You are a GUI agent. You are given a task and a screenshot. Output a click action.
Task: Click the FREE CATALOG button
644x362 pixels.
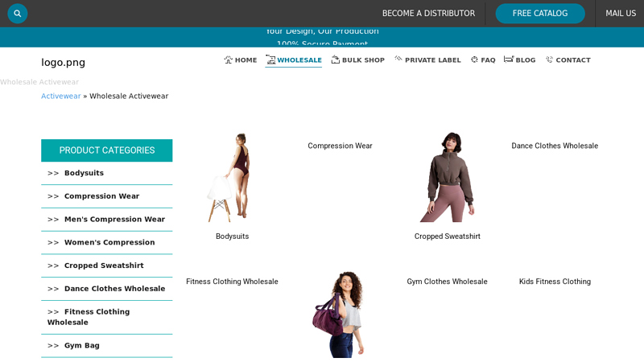point(540,14)
